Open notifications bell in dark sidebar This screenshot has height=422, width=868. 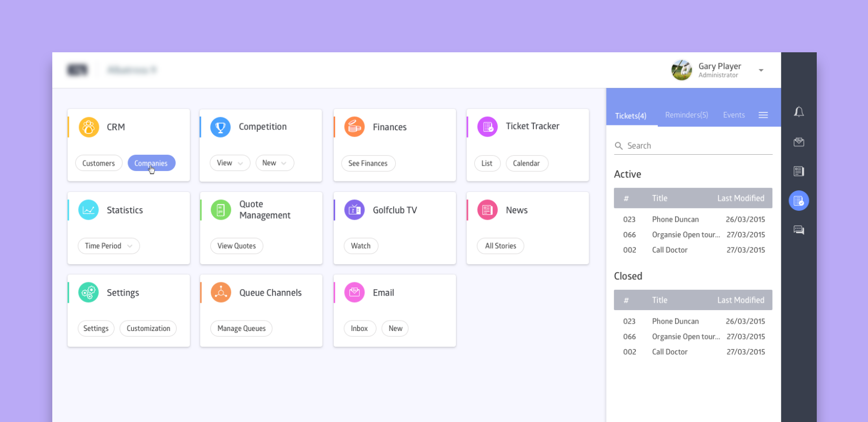click(799, 112)
